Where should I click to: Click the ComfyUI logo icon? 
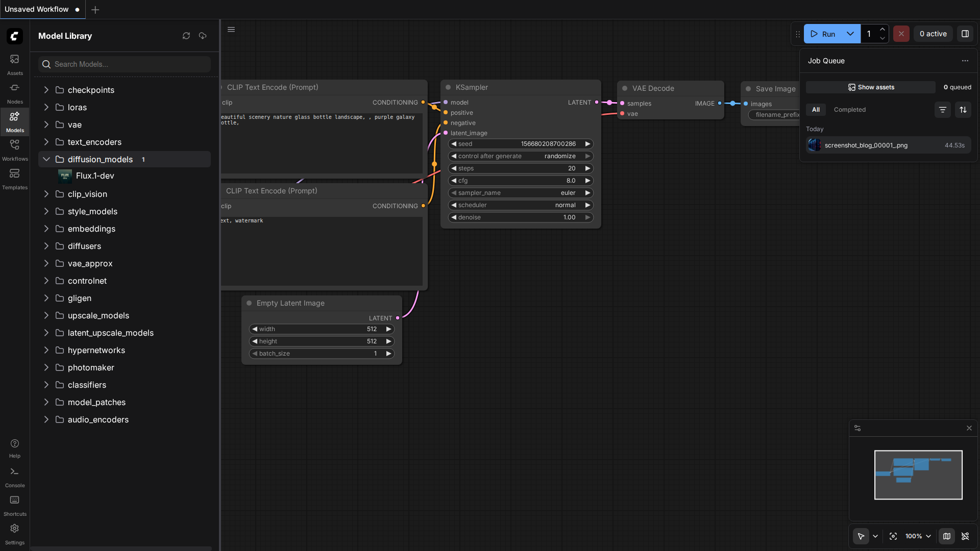pos(14,36)
